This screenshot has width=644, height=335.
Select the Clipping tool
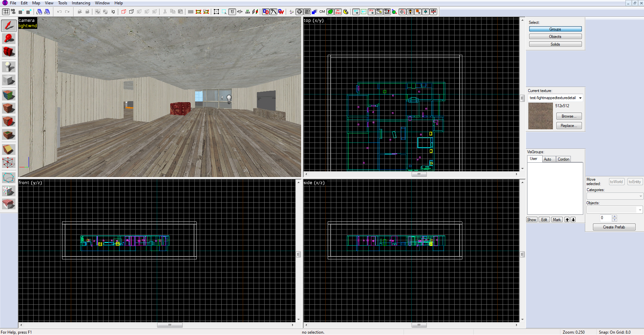9,149
